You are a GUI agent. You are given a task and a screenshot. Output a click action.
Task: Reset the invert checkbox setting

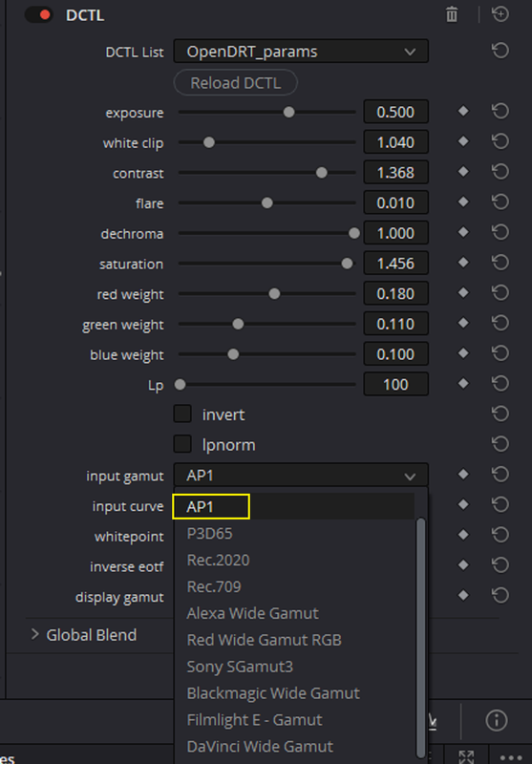pos(500,414)
